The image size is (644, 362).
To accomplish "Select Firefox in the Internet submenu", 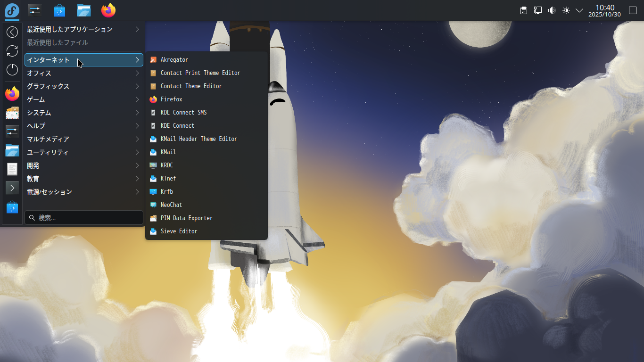I will 206,99.
